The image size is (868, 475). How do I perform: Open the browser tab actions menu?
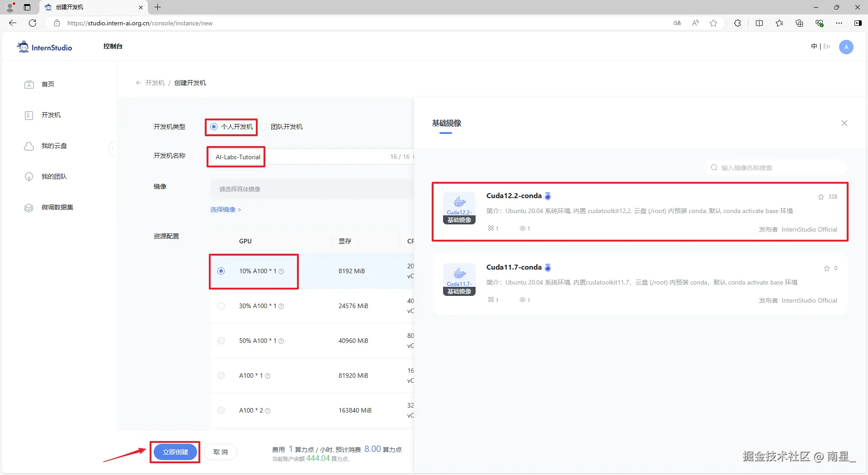point(27,7)
